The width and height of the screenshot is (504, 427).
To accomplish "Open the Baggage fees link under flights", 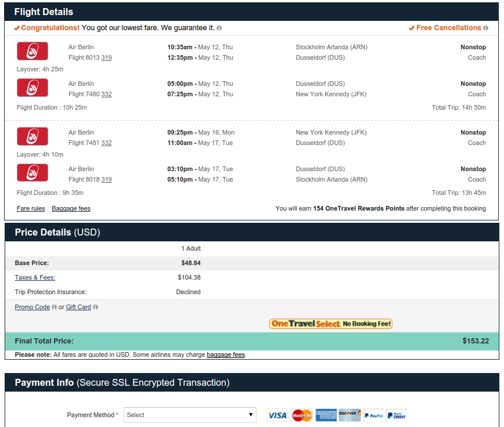I will 71,208.
